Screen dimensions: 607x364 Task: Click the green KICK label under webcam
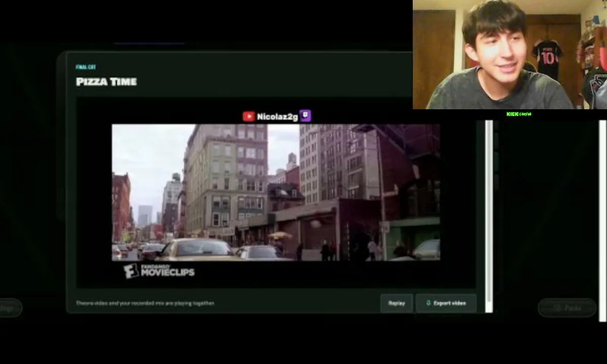click(518, 114)
